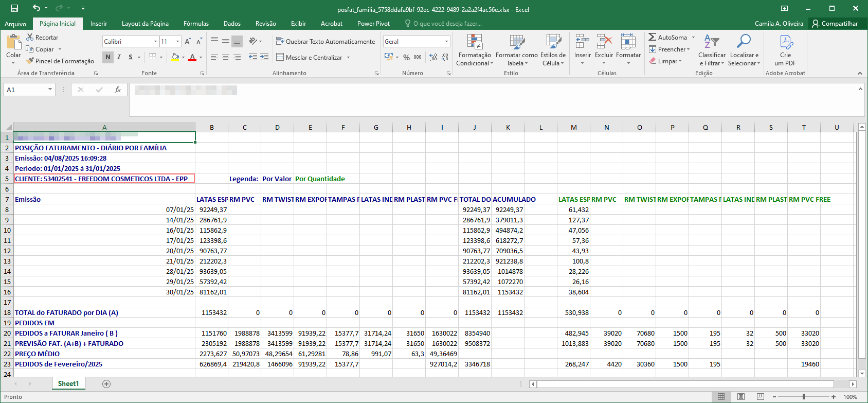
Task: Open Localizar e Selecionar
Action: tap(744, 50)
